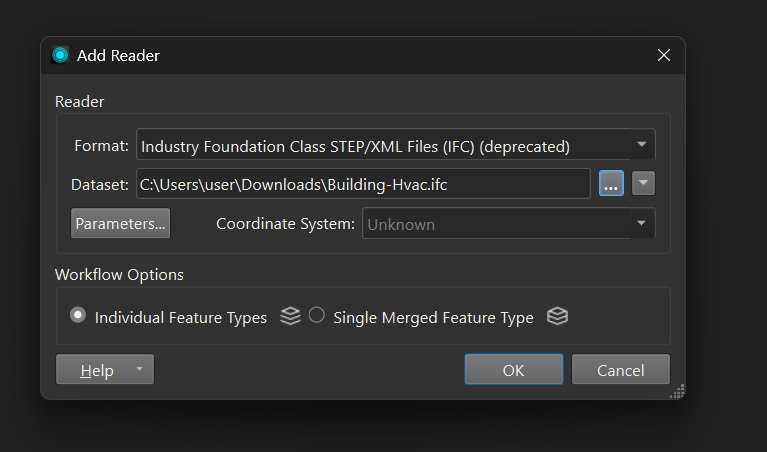Click the merged layers icon beside Single Merged
Screen dimensions: 767x452
[x=557, y=316]
